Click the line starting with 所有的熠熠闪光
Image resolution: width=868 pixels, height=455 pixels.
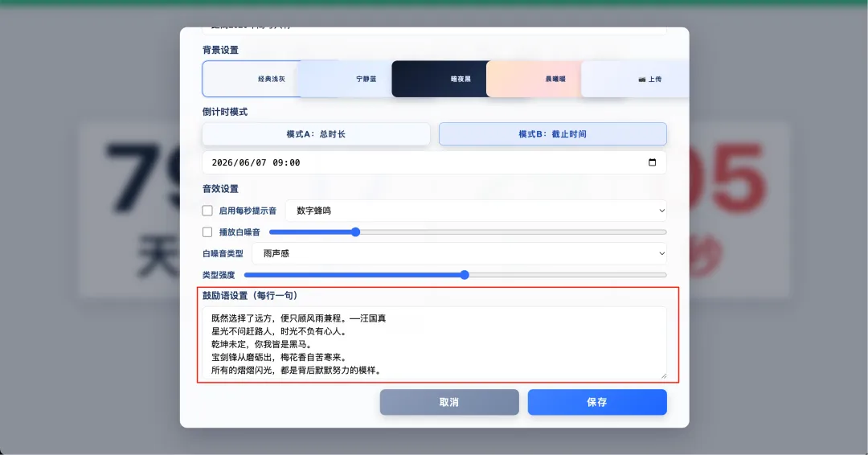tap(296, 371)
